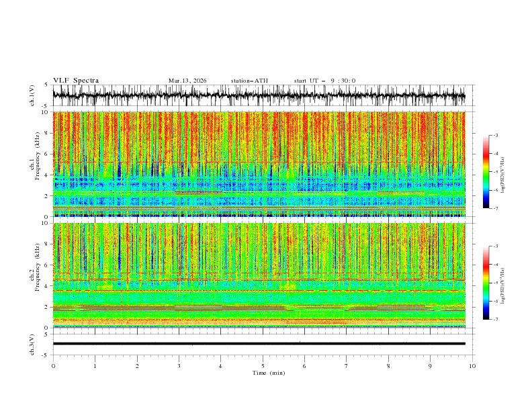Click time axis tick label "2"

[137, 366]
